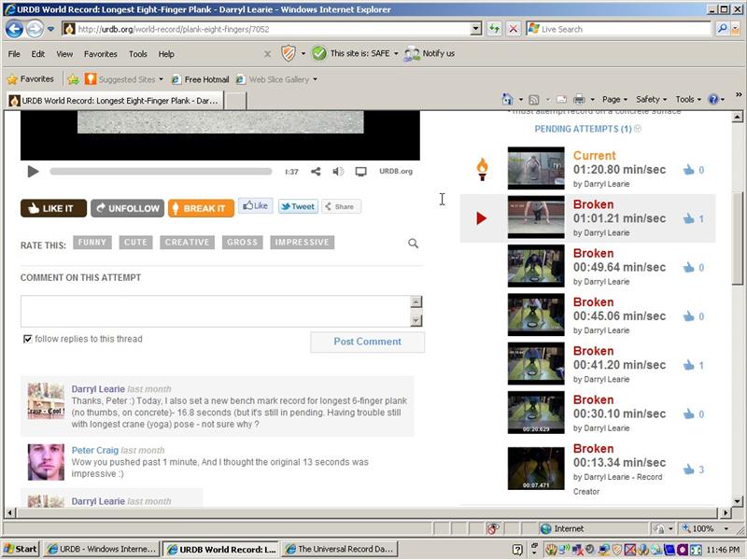Open the View menu
Screen dimensions: 747x560
[64, 54]
